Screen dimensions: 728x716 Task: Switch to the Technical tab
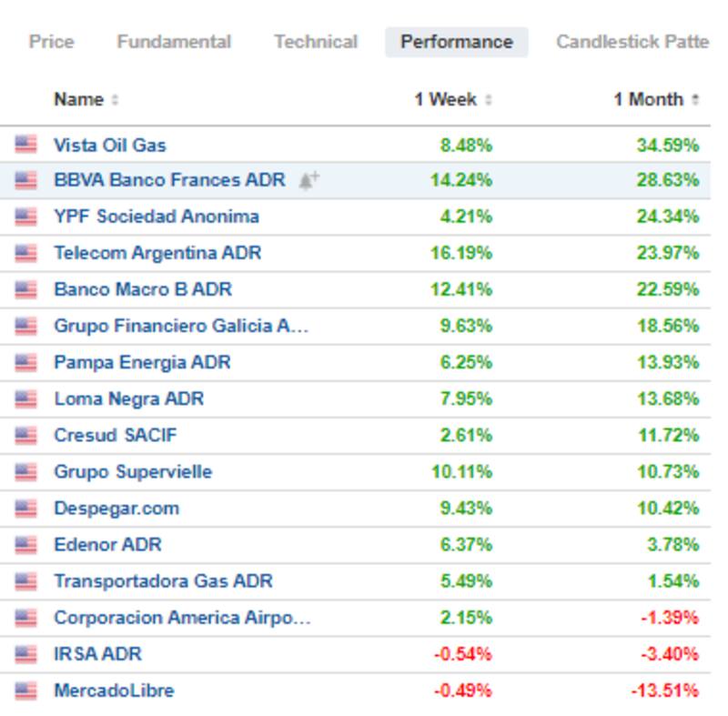[316, 42]
